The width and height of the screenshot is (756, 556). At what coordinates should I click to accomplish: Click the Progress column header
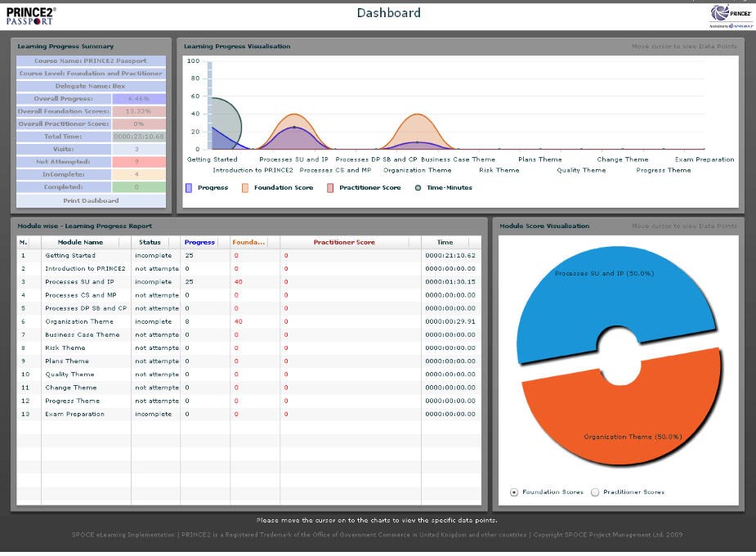click(199, 242)
